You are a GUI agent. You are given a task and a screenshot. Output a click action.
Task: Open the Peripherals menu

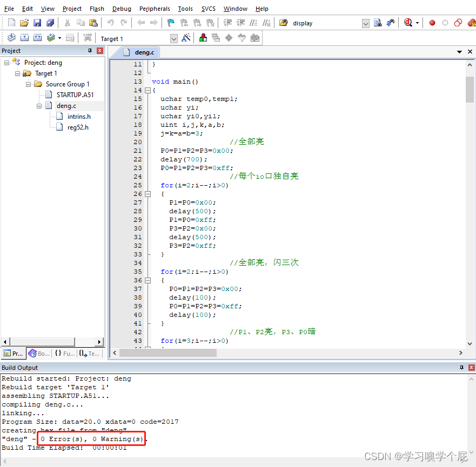pyautogui.click(x=155, y=9)
